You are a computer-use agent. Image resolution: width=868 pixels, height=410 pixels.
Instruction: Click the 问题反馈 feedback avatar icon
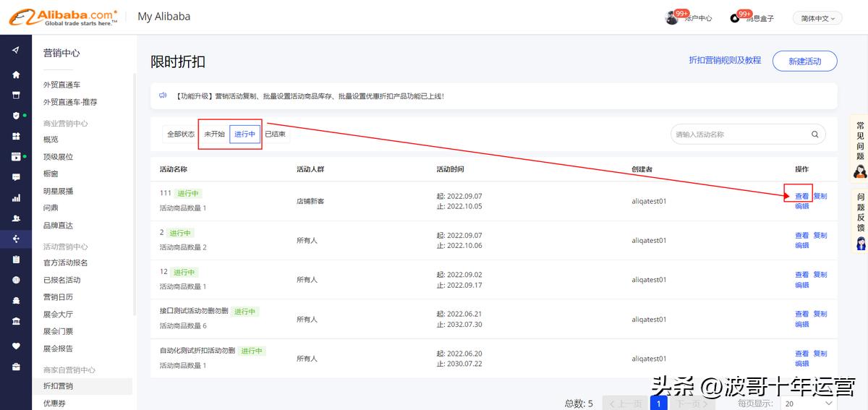point(861,243)
